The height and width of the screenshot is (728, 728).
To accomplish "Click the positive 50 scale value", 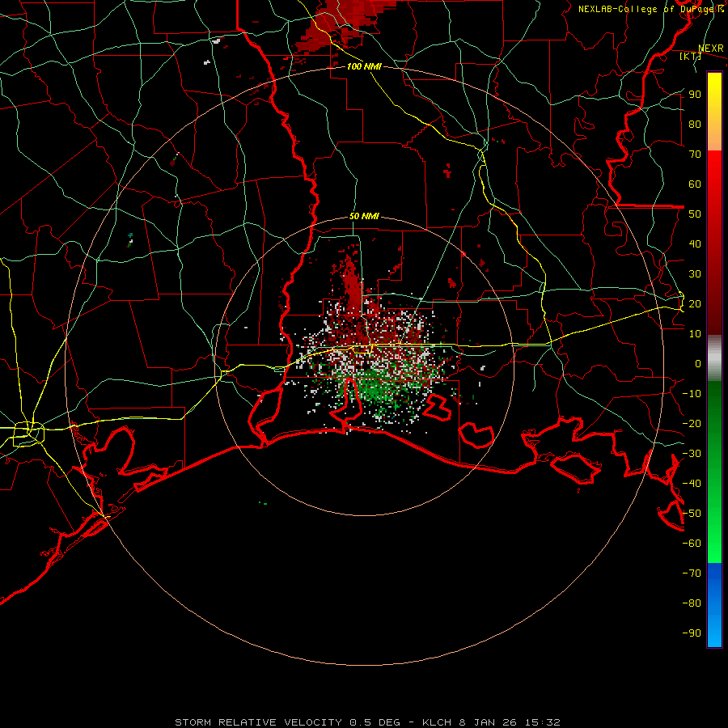I will [695, 214].
